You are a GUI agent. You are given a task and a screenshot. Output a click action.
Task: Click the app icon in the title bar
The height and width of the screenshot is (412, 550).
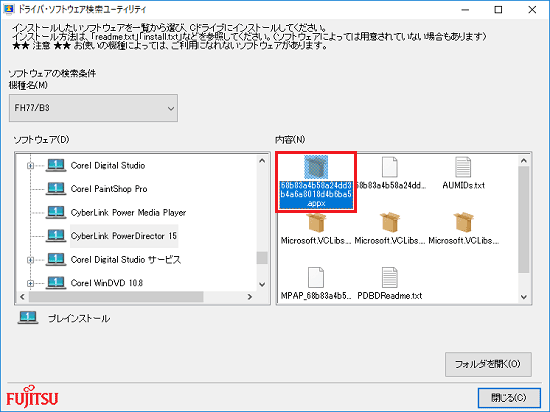click(x=8, y=9)
